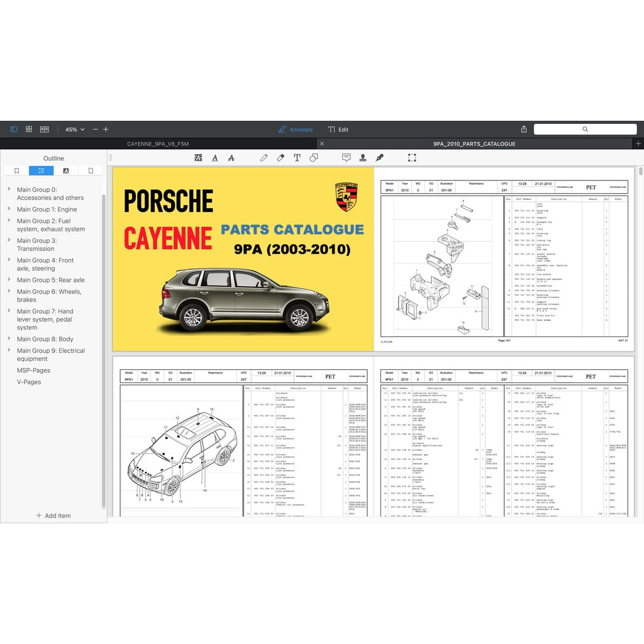The width and height of the screenshot is (644, 644).
Task: Expand Main Group 1: Engine outline
Action: (x=9, y=209)
